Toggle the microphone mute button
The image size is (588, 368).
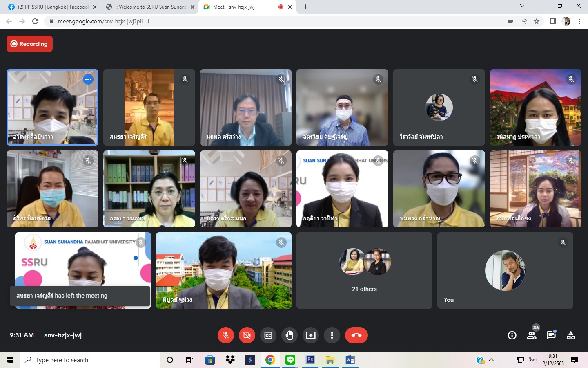(x=226, y=335)
